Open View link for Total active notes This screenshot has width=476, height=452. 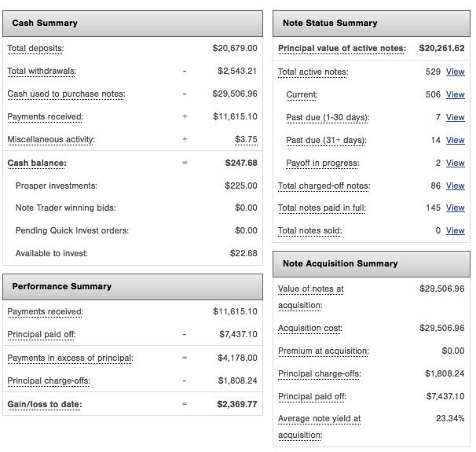pyautogui.click(x=455, y=72)
